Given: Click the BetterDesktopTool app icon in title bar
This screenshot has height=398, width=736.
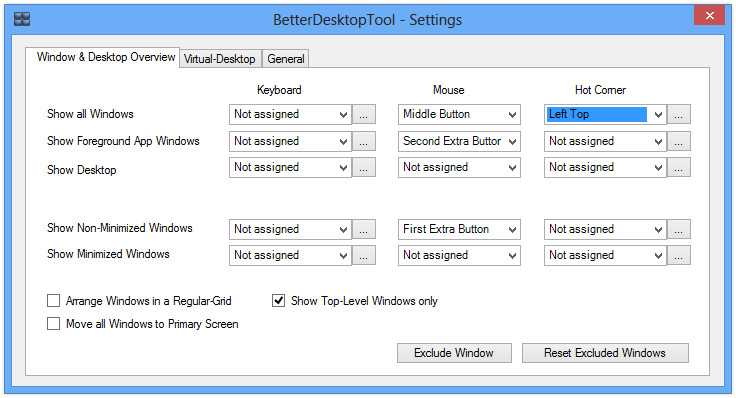Looking at the screenshot, I should 22,19.
